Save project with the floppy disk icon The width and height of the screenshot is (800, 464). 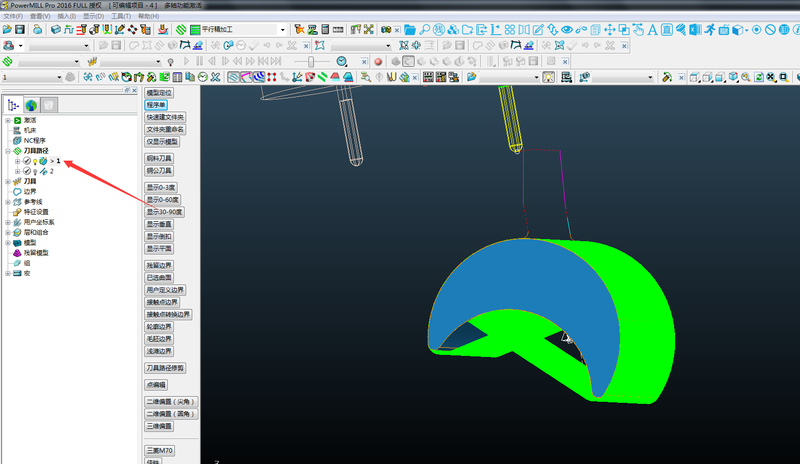(20, 30)
